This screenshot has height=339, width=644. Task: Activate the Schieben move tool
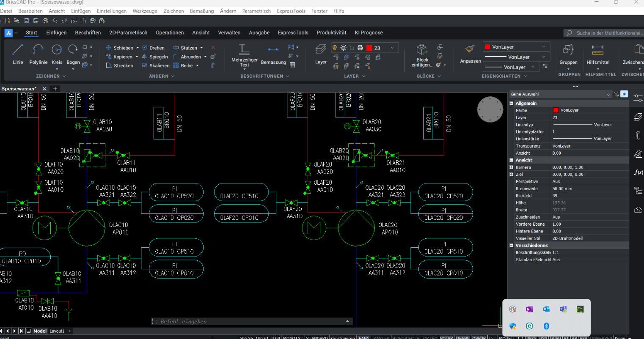119,48
